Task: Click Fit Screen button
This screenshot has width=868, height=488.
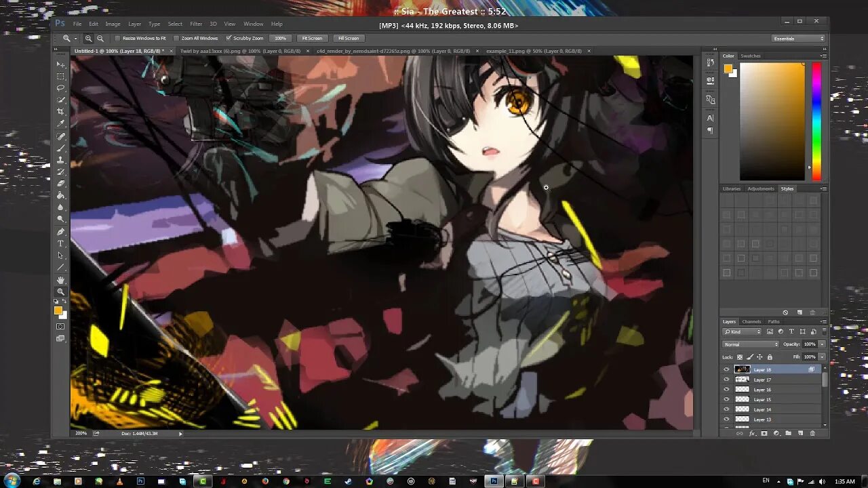Action: tap(312, 39)
